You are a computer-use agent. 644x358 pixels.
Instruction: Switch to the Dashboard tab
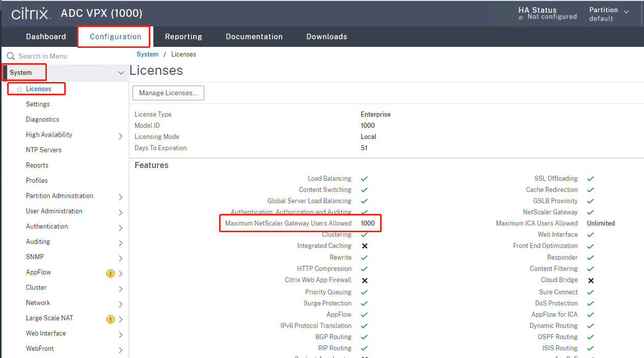click(x=45, y=36)
